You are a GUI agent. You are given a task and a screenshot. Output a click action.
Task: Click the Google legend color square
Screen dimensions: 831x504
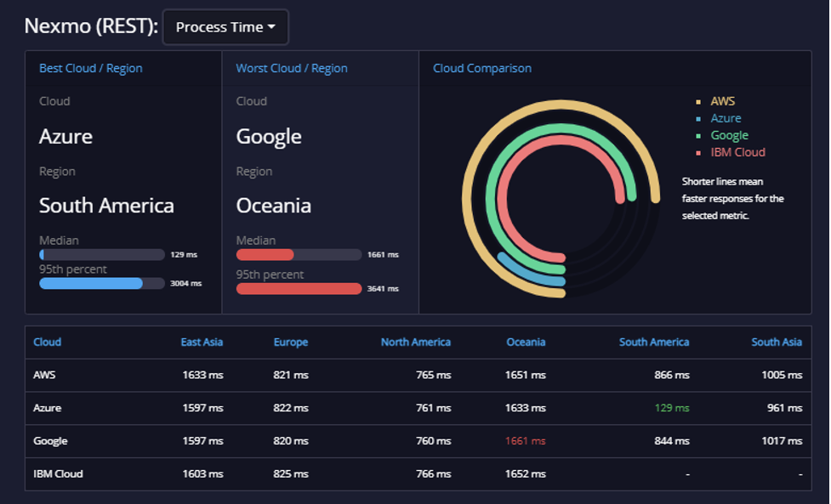[x=698, y=135]
